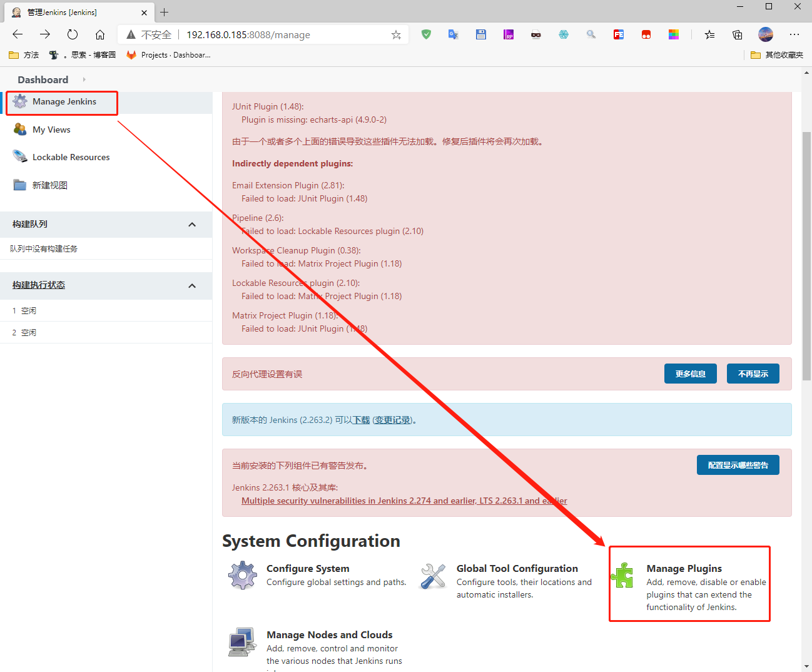This screenshot has width=812, height=672.
Task: Click the 队列中没有构建任务 text
Action: [x=44, y=248]
